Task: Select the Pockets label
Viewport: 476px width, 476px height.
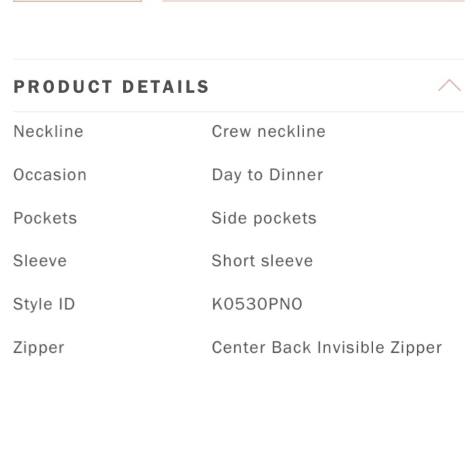Action: coord(45,218)
